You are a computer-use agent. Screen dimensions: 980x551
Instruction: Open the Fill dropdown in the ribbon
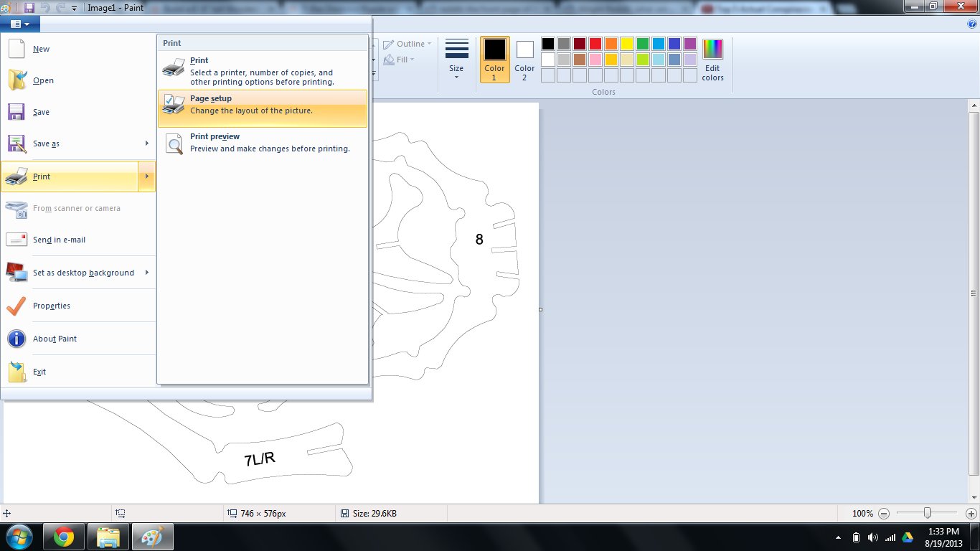[x=400, y=60]
